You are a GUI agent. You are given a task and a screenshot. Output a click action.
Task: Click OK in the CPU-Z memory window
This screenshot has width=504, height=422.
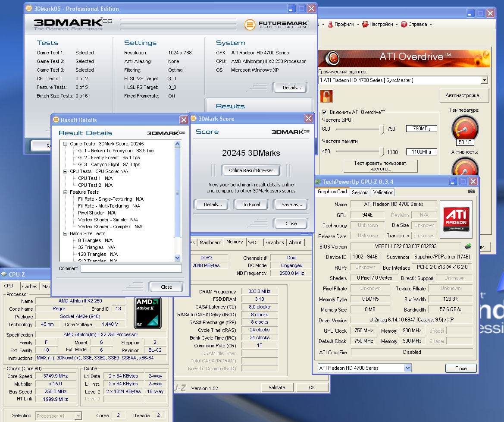coord(312,387)
